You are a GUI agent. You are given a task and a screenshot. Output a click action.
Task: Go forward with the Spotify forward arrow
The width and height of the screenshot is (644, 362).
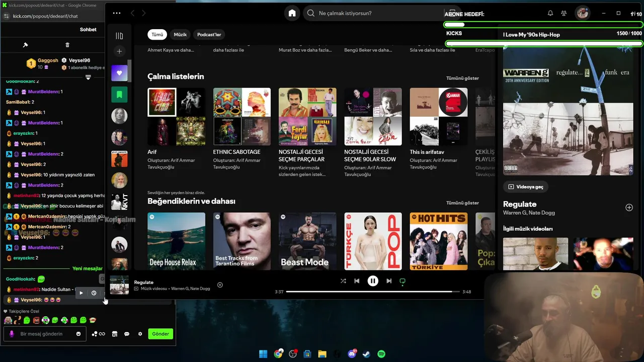(144, 13)
